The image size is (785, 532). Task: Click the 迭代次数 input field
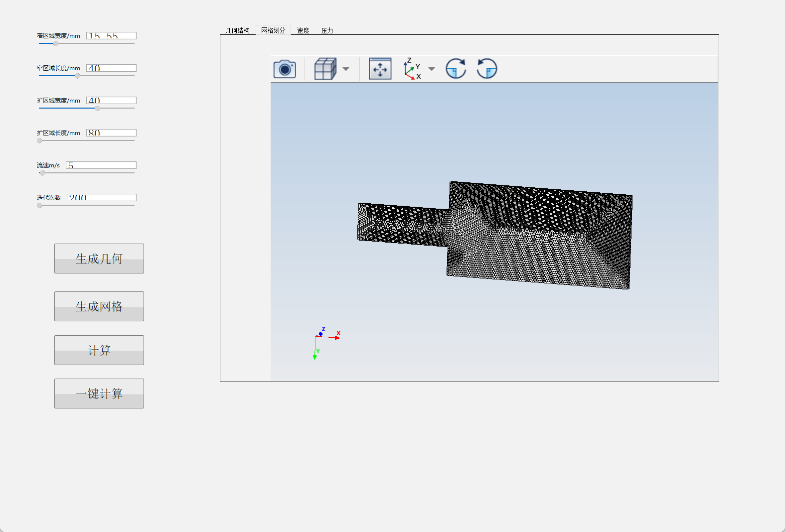(102, 198)
